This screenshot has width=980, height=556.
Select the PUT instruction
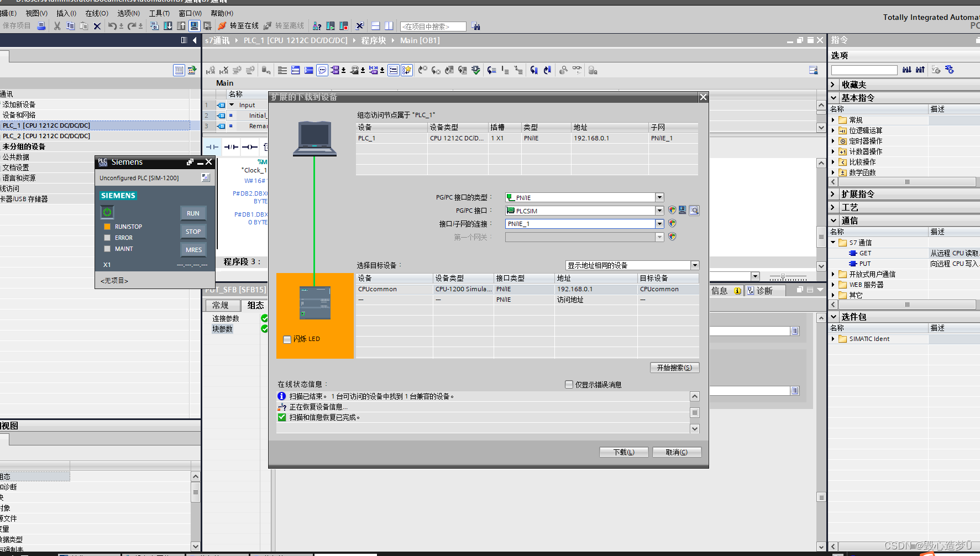point(865,264)
